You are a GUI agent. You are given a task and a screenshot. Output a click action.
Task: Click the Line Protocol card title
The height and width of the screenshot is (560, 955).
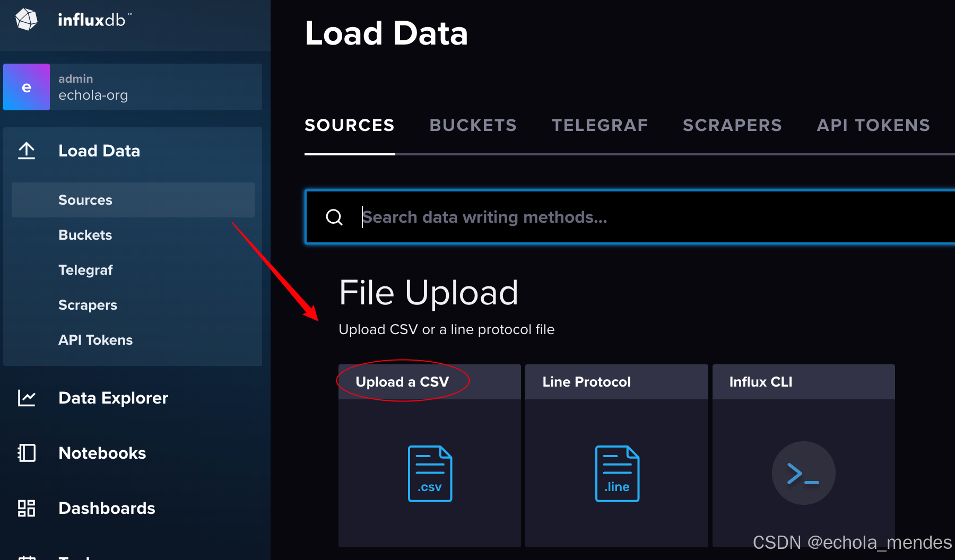pos(586,382)
